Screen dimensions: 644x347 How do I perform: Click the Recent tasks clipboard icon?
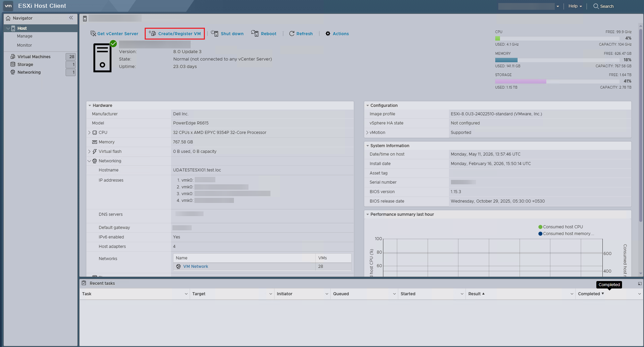pyautogui.click(x=84, y=283)
